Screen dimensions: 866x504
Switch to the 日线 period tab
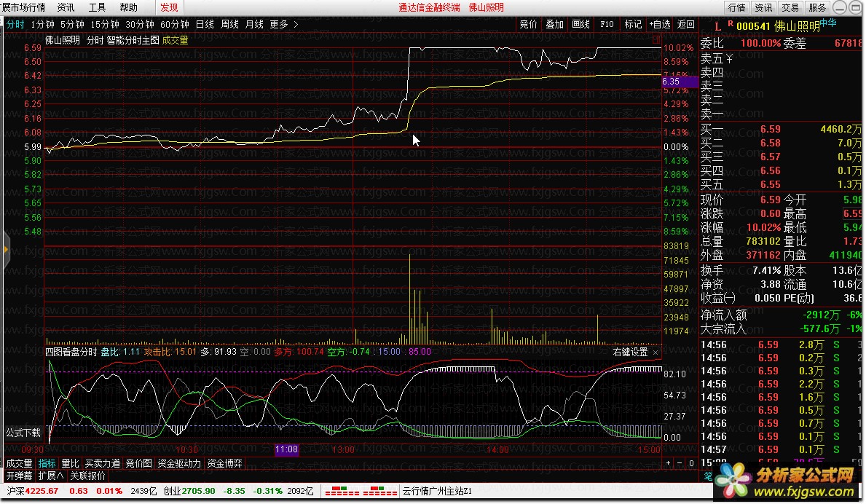[x=205, y=24]
